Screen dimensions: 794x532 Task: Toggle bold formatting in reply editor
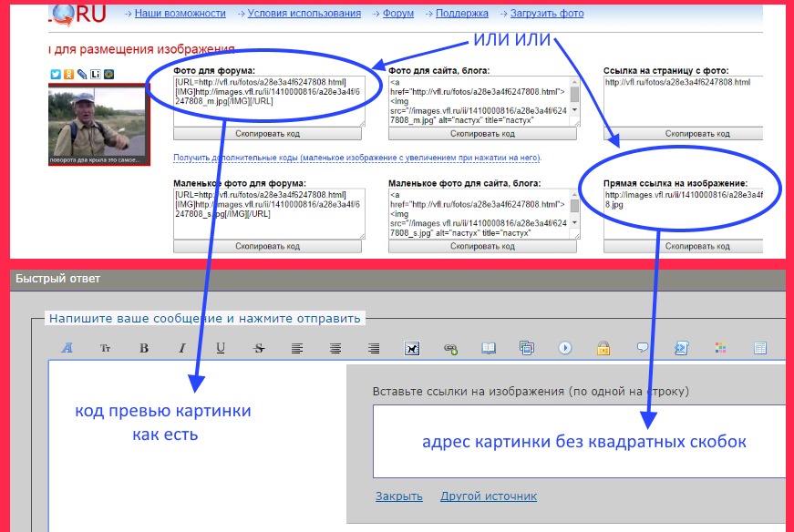click(x=144, y=348)
